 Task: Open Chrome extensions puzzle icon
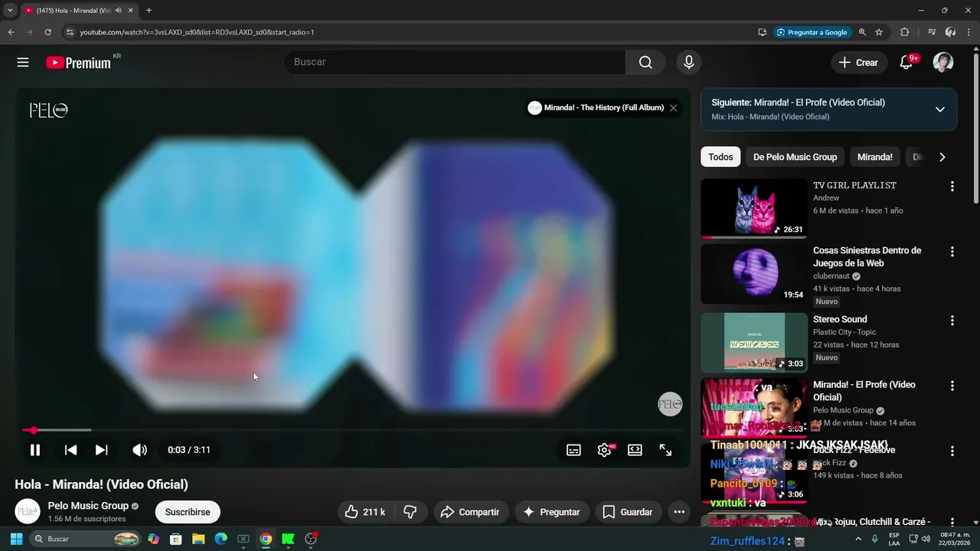[x=905, y=32]
